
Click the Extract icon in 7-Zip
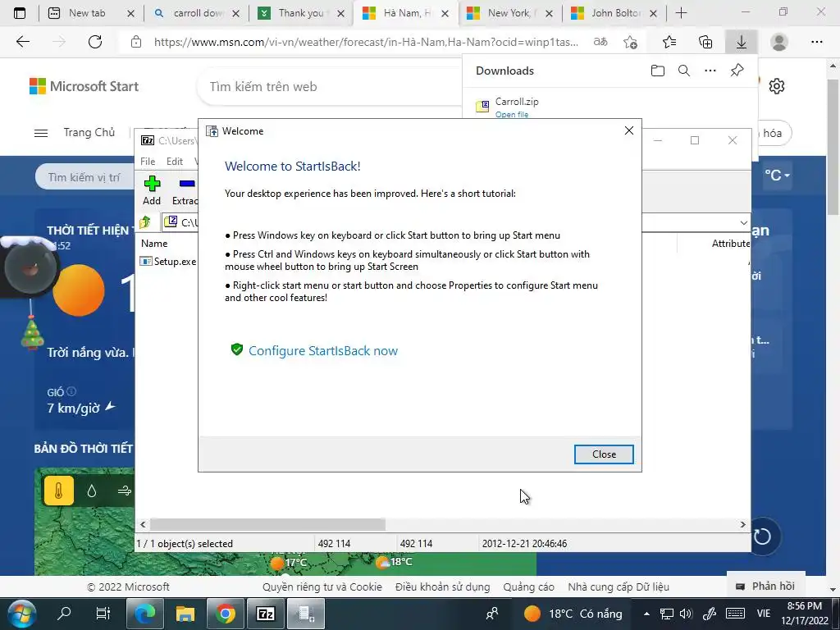(x=185, y=190)
